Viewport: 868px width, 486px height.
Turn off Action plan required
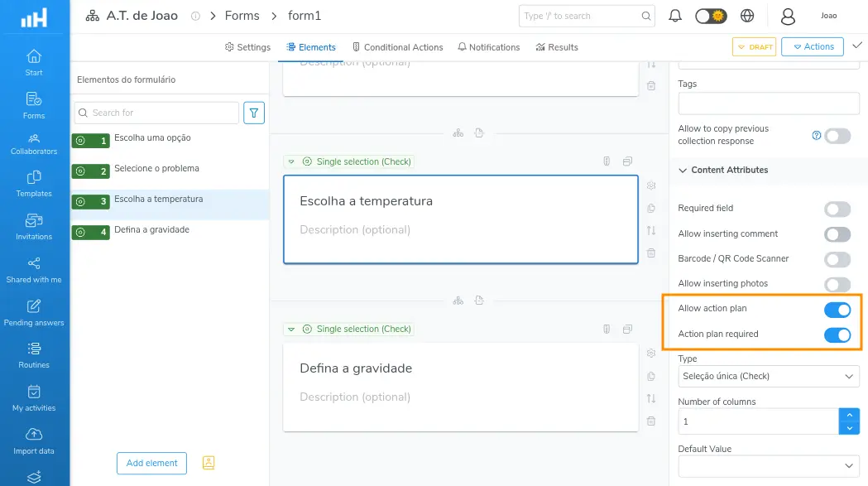837,334
